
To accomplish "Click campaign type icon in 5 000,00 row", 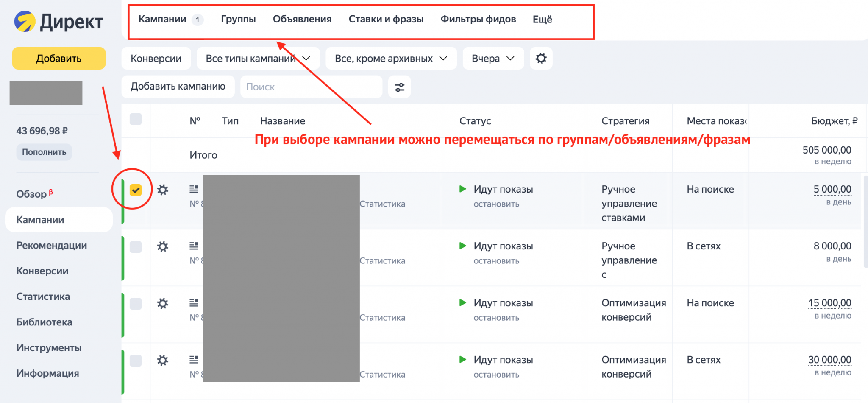I will coord(194,189).
